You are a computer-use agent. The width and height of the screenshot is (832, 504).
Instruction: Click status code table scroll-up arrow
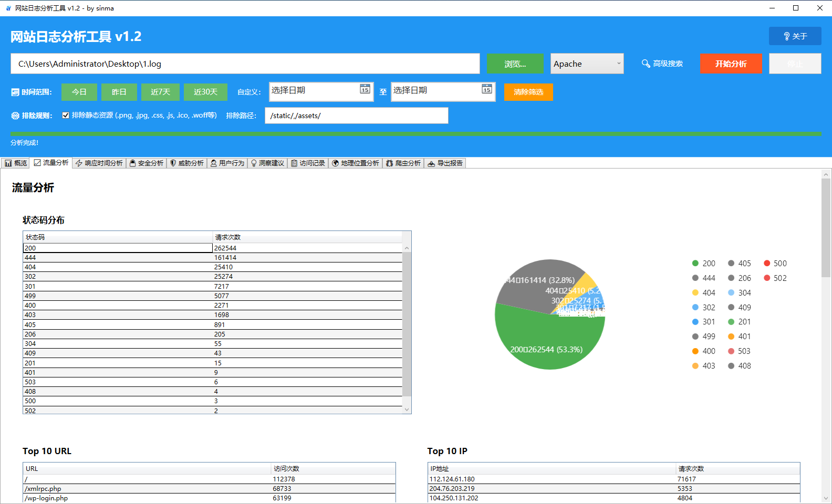pos(407,248)
